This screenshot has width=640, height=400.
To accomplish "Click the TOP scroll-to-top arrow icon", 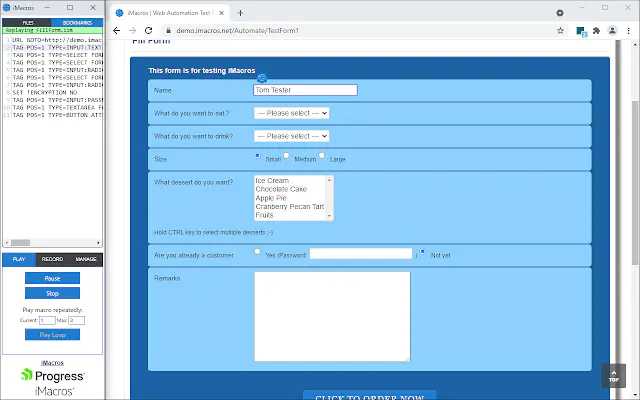I will tap(614, 376).
